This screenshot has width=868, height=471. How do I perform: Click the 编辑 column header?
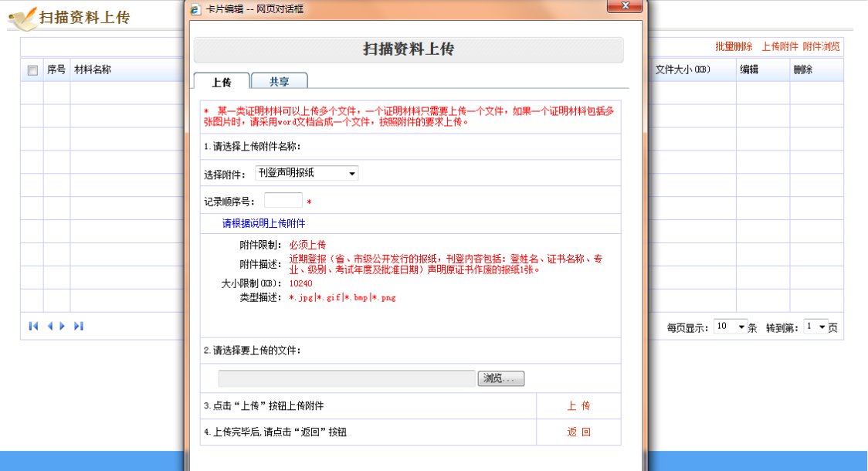(749, 69)
